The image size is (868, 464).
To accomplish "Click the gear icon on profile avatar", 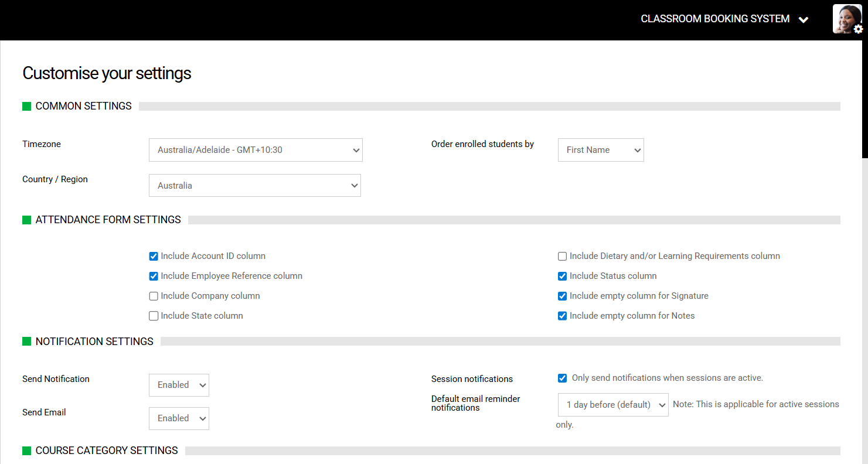I will (x=858, y=29).
